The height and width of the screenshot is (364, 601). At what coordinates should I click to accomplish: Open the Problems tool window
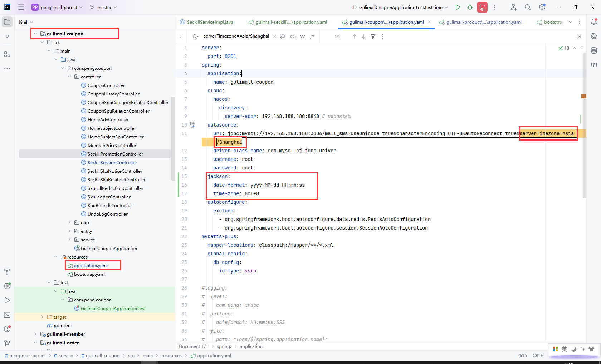click(7, 329)
